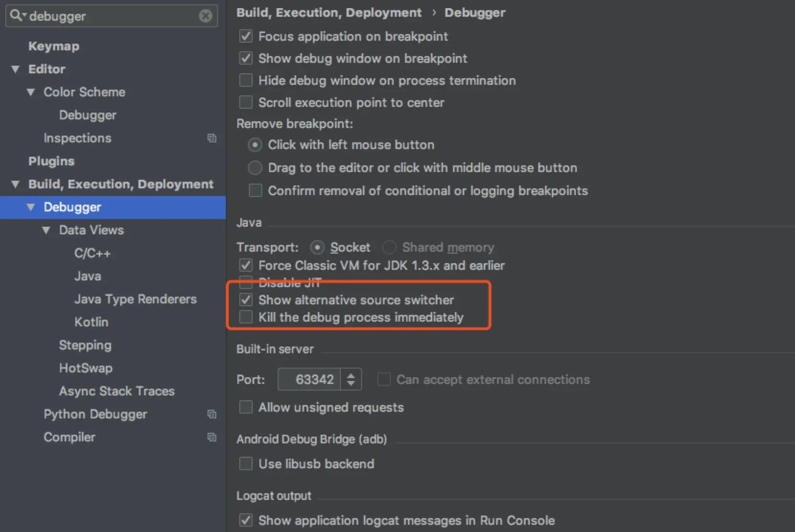
Task: Open the Keymap settings page
Action: (54, 46)
